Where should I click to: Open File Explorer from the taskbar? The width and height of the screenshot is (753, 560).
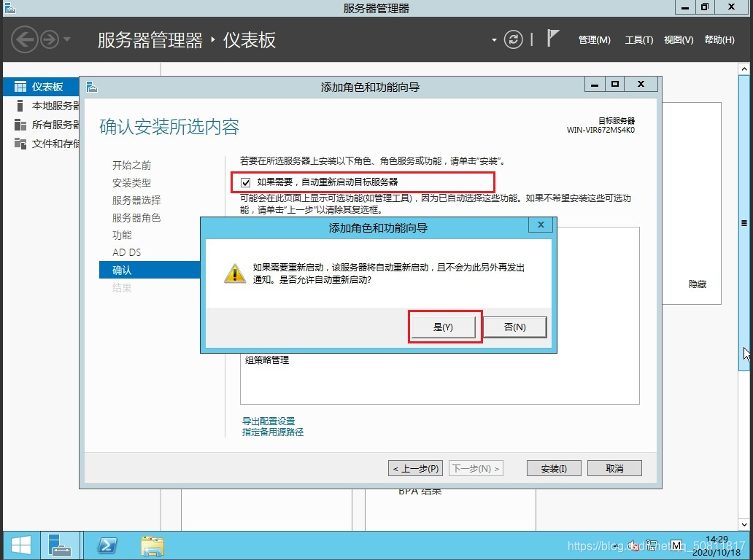(152, 546)
